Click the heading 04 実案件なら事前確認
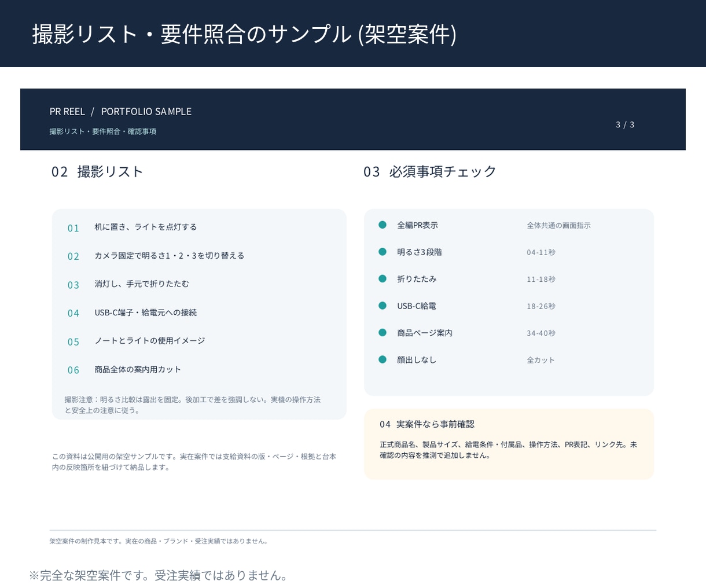This screenshot has height=588, width=706. (x=427, y=424)
